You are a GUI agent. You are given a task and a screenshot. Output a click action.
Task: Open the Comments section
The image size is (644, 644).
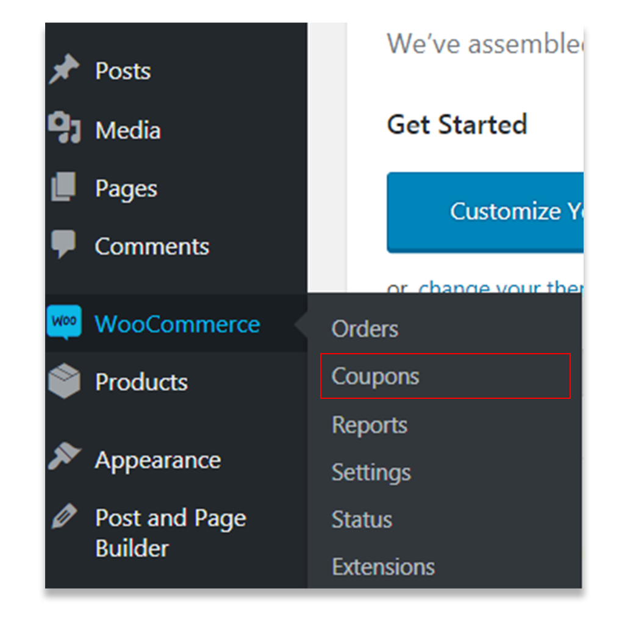coord(152,246)
